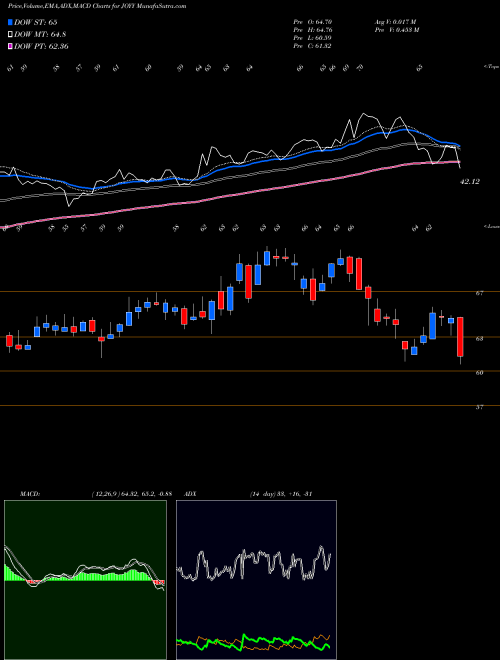Click the tall blue candle before the last red one

[433, 326]
